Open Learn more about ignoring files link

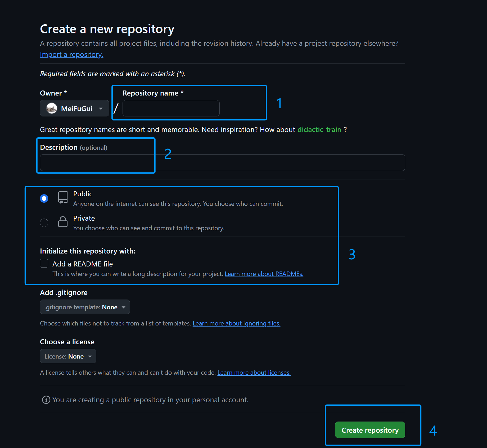(236, 323)
